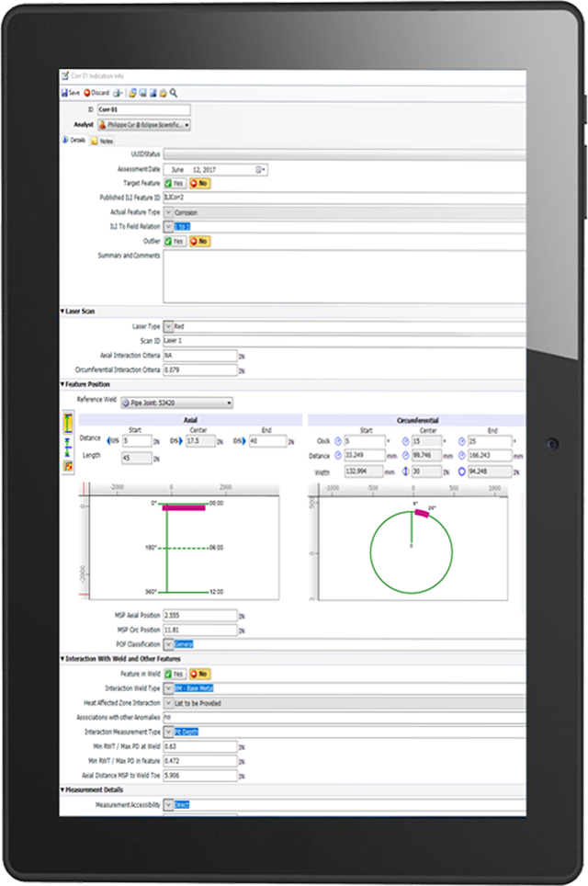This screenshot has width=588, height=886.
Task: Open the Assessment Date calendar picker
Action: click(x=260, y=169)
